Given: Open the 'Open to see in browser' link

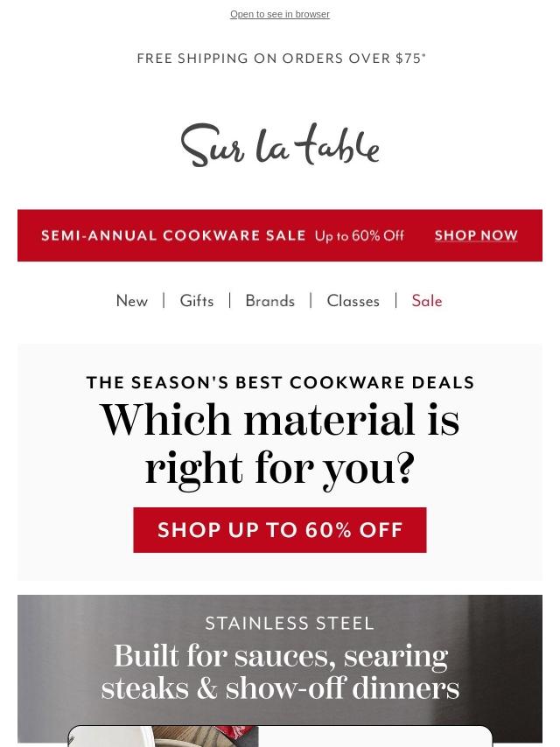Looking at the screenshot, I should [280, 15].
